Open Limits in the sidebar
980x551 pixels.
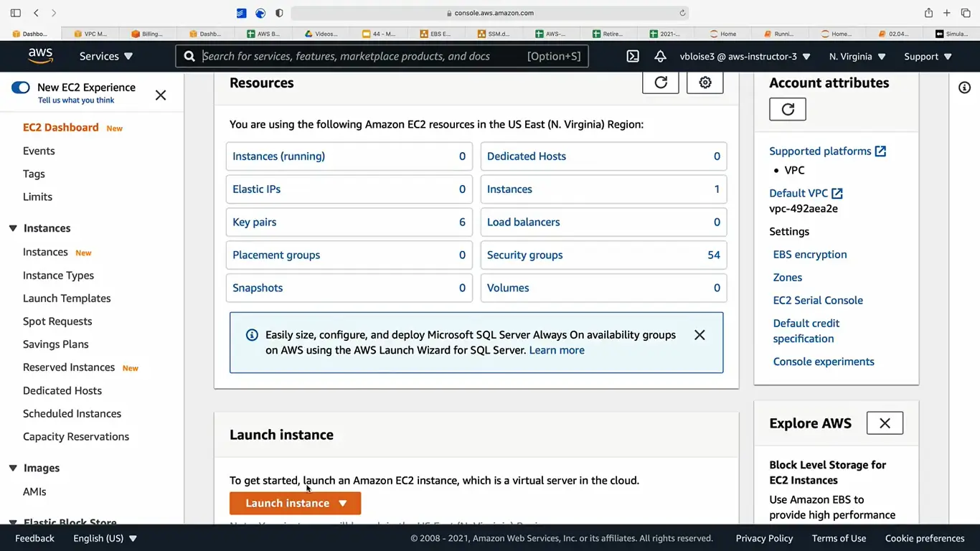37,197
